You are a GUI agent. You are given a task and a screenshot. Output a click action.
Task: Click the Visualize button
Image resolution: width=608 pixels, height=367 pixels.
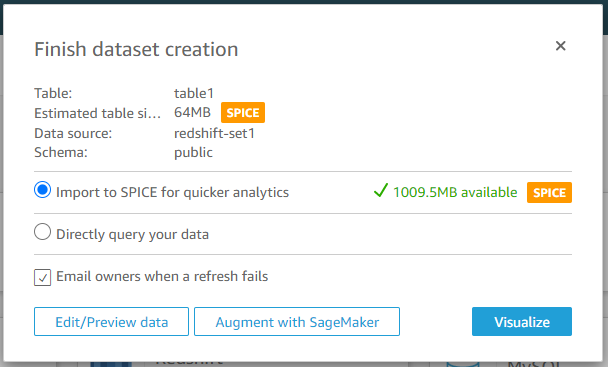click(522, 322)
